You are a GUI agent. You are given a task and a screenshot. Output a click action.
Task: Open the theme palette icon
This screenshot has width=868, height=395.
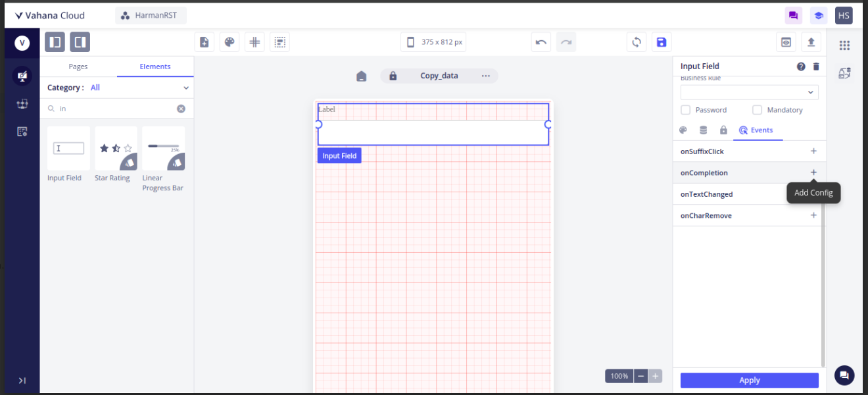point(229,42)
